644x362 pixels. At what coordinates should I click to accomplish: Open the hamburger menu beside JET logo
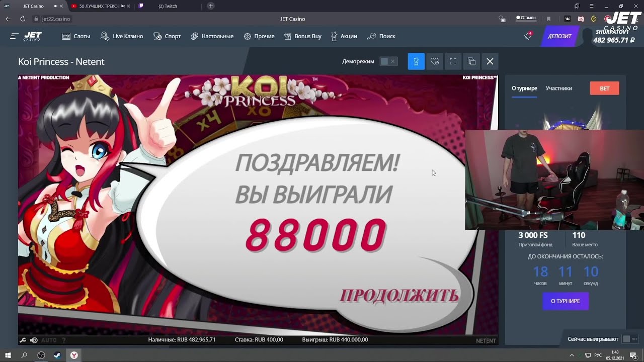14,36
